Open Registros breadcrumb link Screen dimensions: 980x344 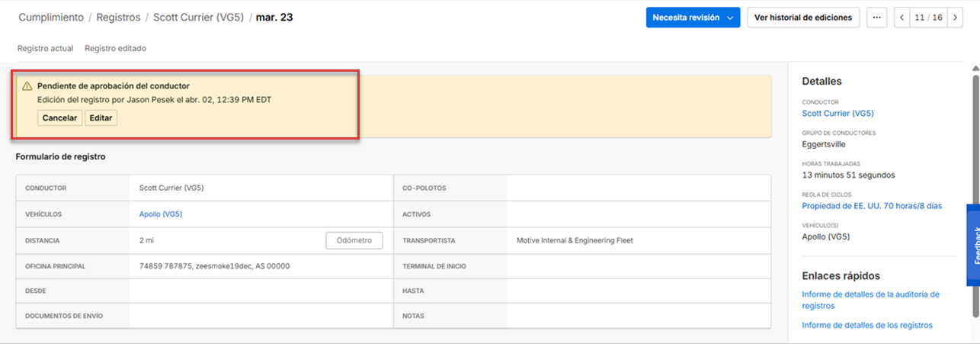point(118,18)
